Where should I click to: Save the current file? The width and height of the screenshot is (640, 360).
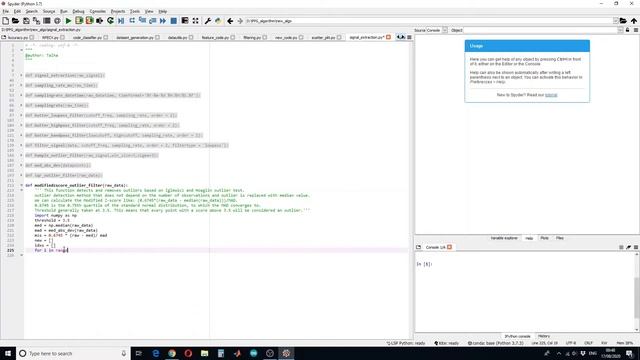[x=26, y=21]
